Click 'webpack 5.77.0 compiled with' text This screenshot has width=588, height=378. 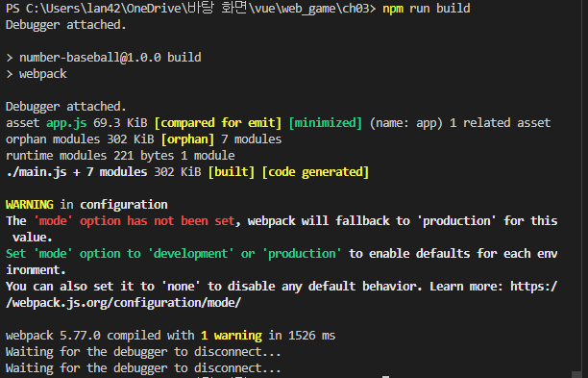tap(100, 336)
